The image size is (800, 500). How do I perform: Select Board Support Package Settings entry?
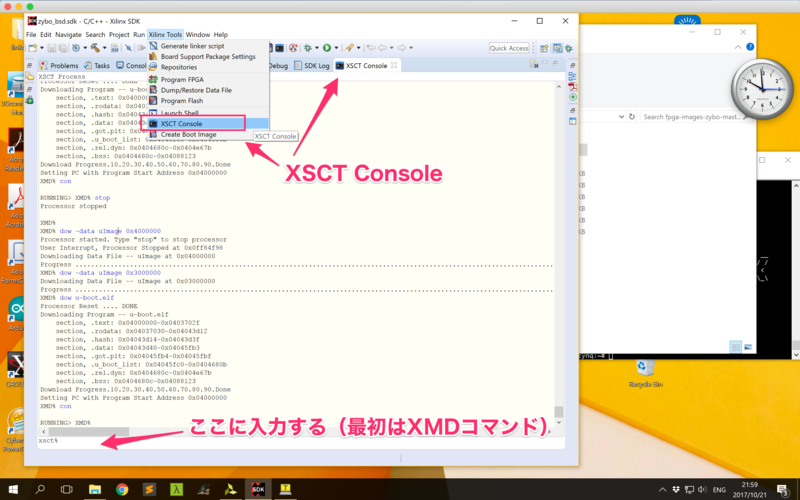click(208, 57)
